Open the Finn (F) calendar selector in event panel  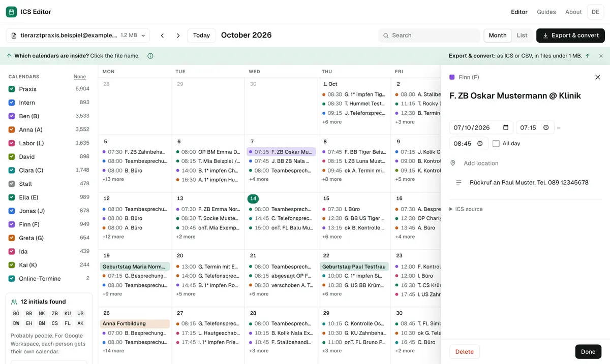[464, 77]
